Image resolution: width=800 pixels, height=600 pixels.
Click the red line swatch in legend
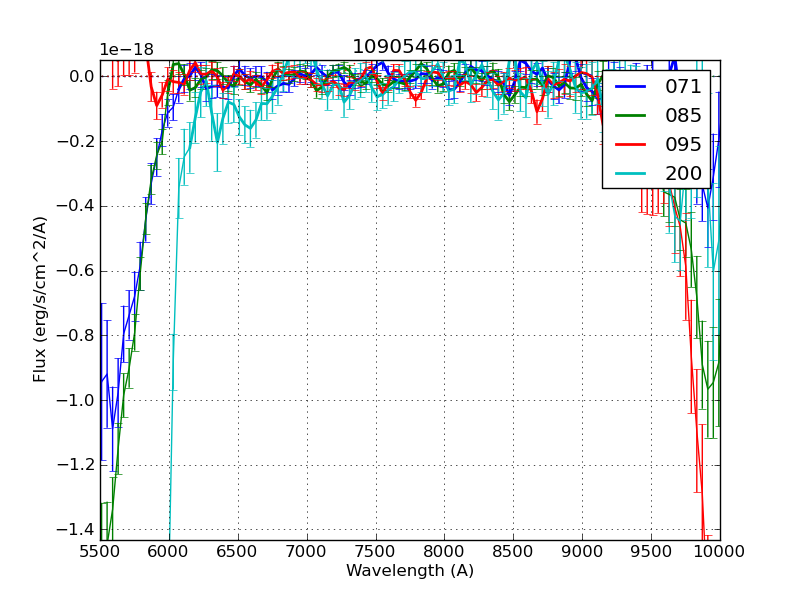[632, 145]
